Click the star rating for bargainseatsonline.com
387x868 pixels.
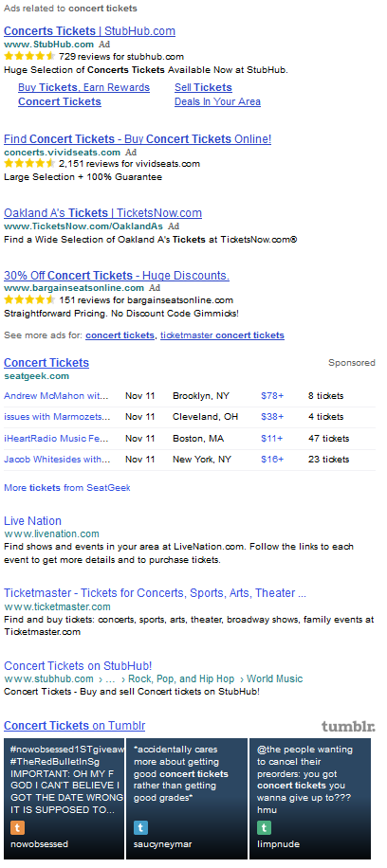coord(29,300)
